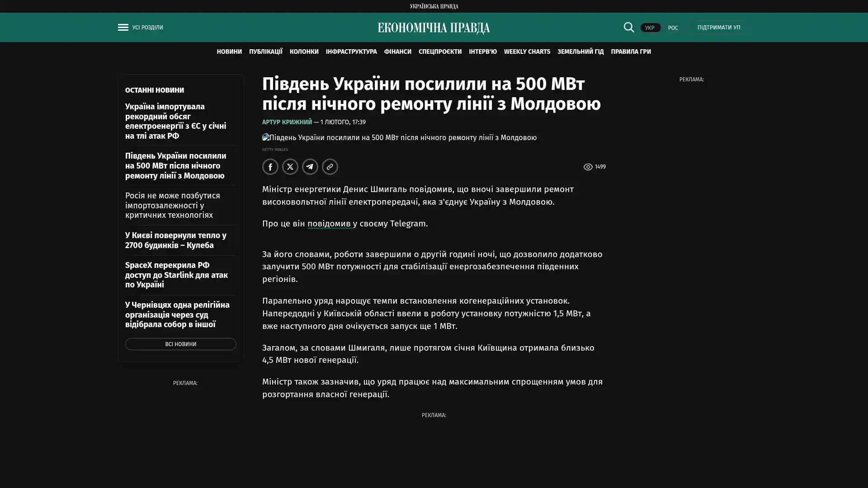The width and height of the screenshot is (868, 488).
Task: Go to the WEEKLY CHARTS section
Action: tap(527, 52)
